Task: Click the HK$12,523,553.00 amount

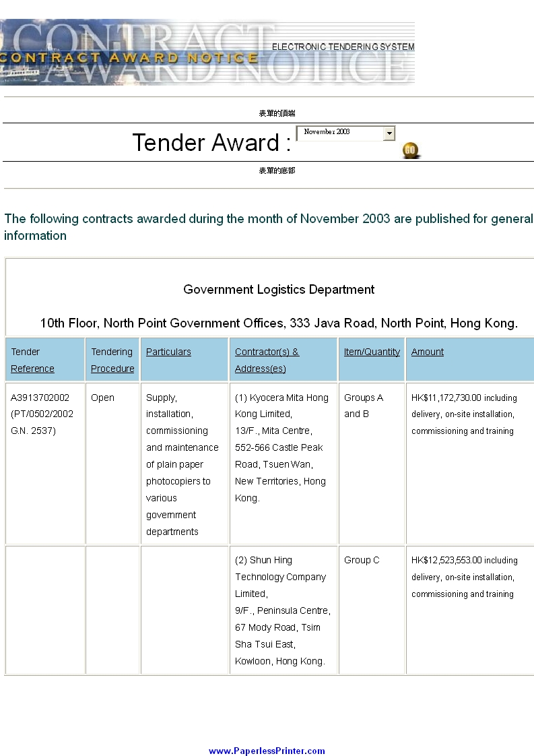Action: 446,560
